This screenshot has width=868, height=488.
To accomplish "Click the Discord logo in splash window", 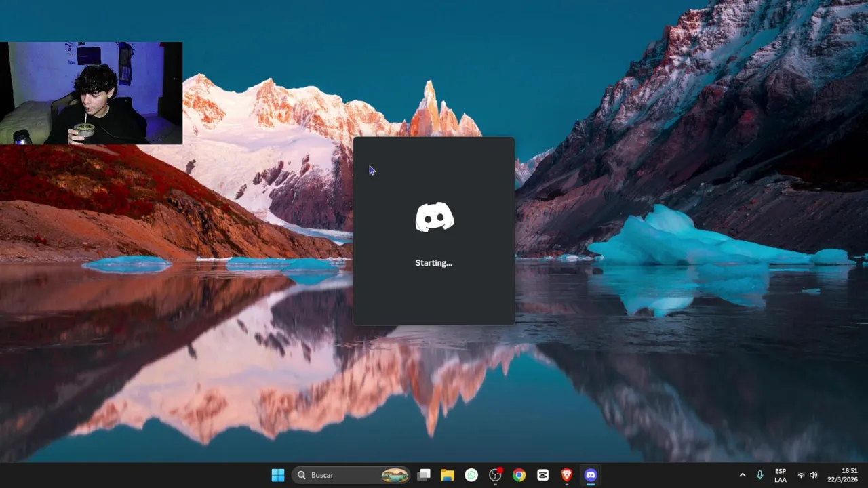I will [x=434, y=217].
